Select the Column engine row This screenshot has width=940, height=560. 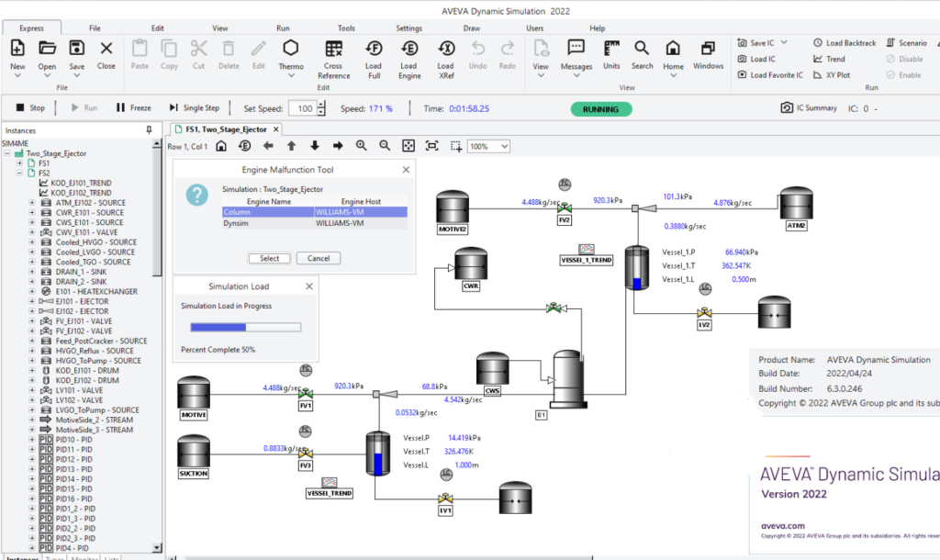point(314,212)
